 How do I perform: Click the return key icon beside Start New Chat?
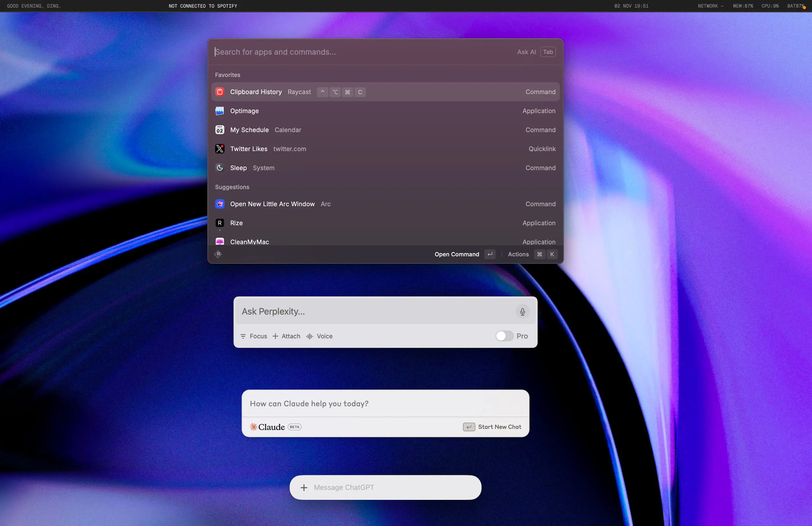(469, 427)
